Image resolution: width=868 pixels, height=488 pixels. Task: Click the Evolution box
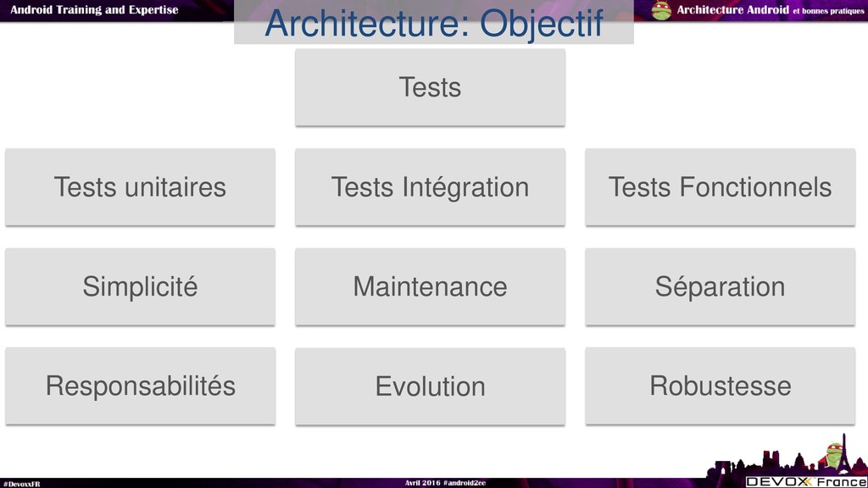pos(430,386)
